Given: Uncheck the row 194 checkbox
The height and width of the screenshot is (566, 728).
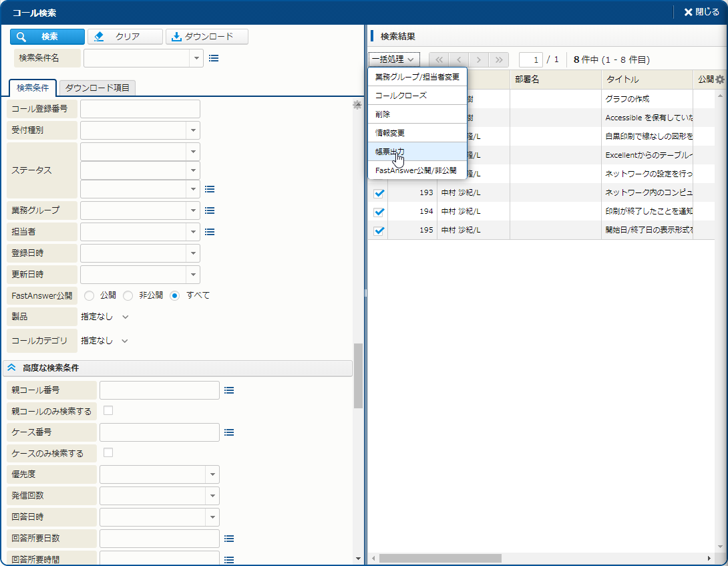Looking at the screenshot, I should 379,212.
